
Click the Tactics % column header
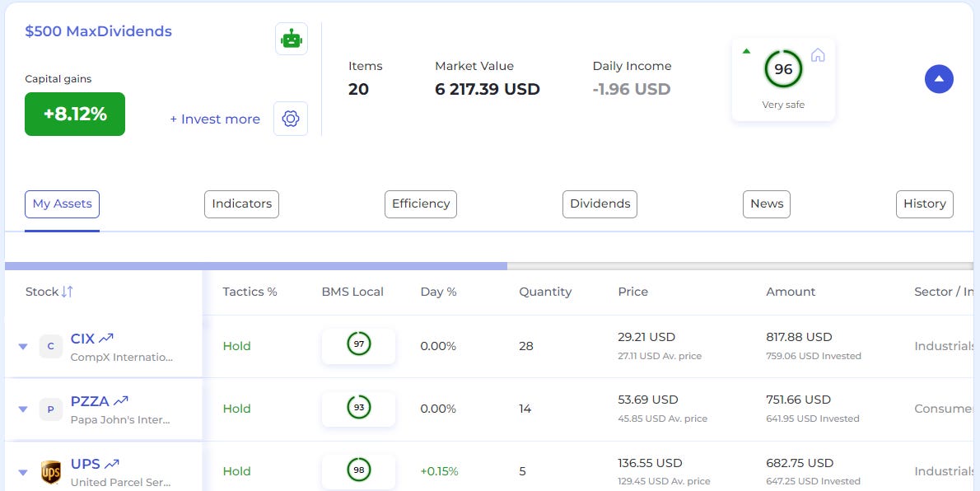pyautogui.click(x=250, y=292)
